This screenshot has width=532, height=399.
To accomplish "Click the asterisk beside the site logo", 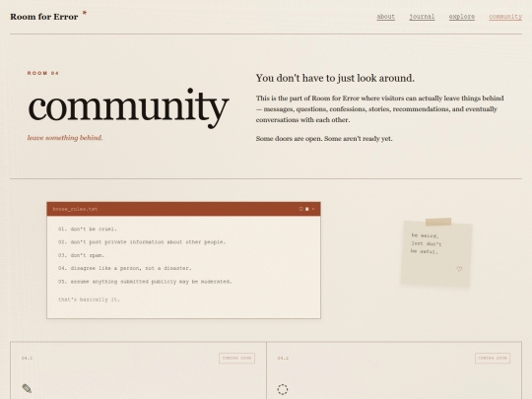I will [85, 13].
